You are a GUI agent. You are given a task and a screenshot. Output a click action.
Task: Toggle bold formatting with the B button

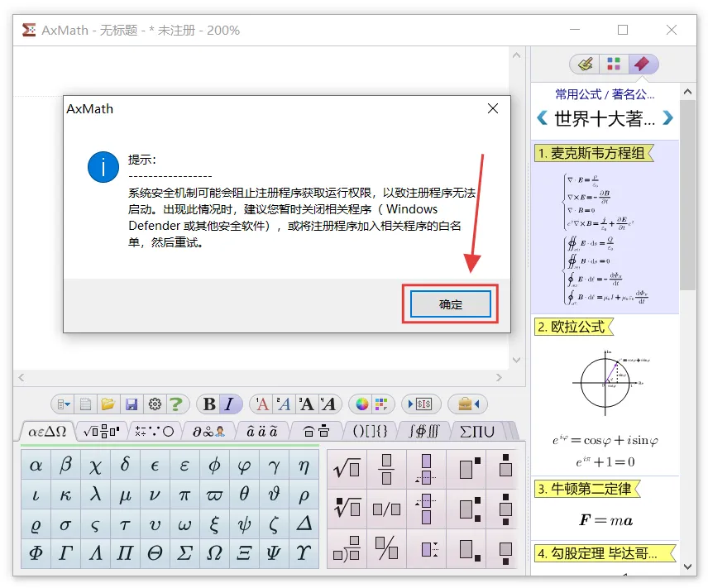click(x=209, y=404)
